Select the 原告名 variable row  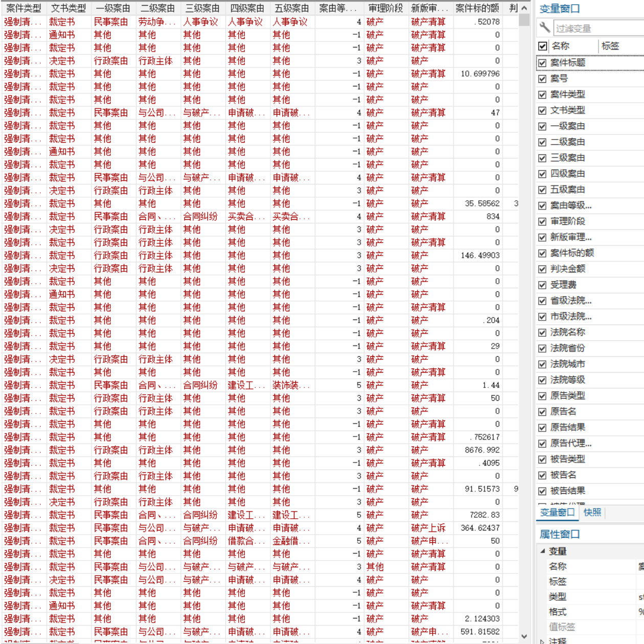(x=590, y=411)
